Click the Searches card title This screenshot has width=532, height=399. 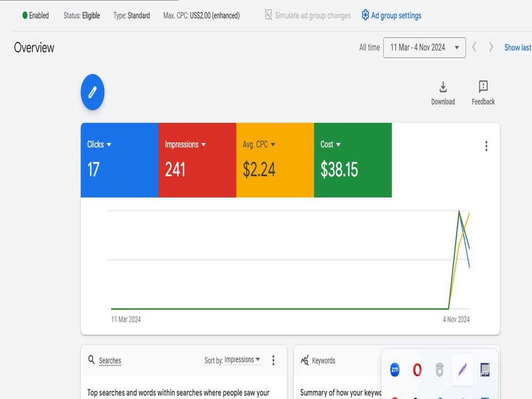click(x=110, y=361)
